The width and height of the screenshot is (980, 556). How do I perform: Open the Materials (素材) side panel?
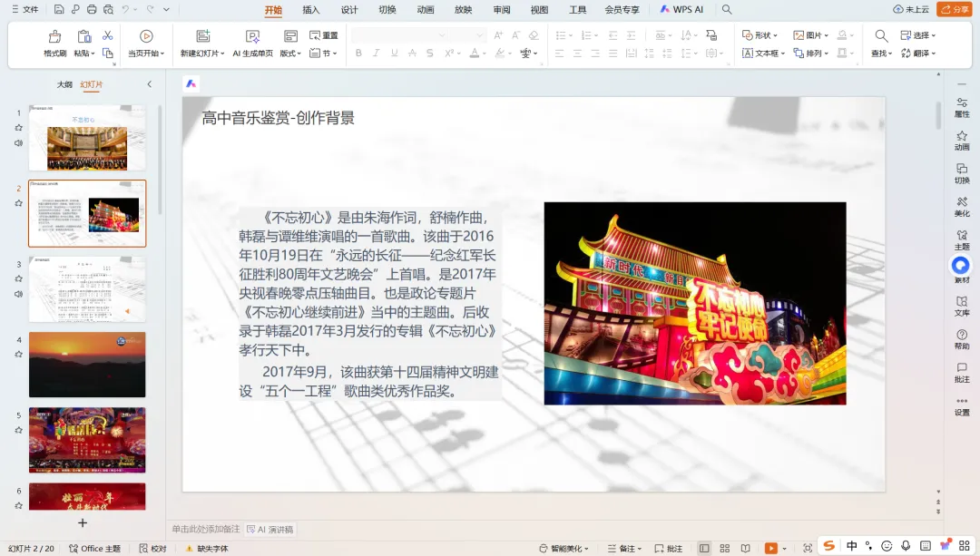coord(961,270)
